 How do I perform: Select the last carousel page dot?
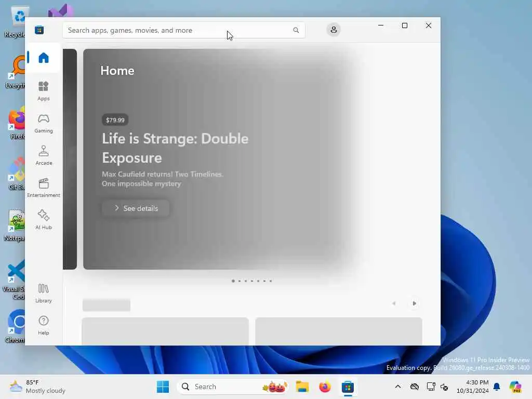pos(270,281)
